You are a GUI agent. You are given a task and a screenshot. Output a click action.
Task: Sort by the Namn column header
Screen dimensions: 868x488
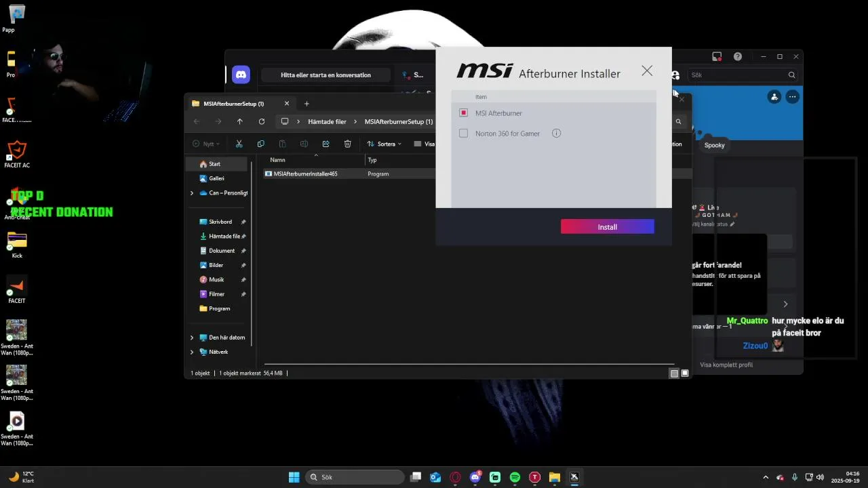tap(277, 160)
